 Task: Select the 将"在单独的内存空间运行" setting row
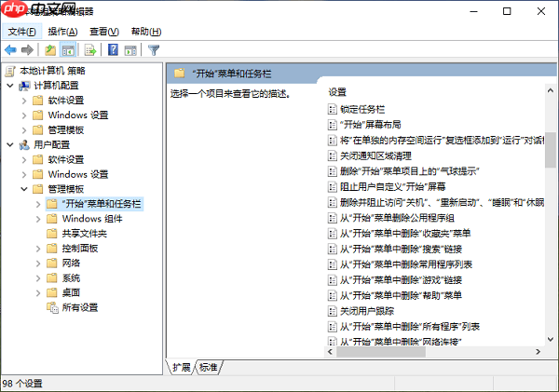click(436, 141)
